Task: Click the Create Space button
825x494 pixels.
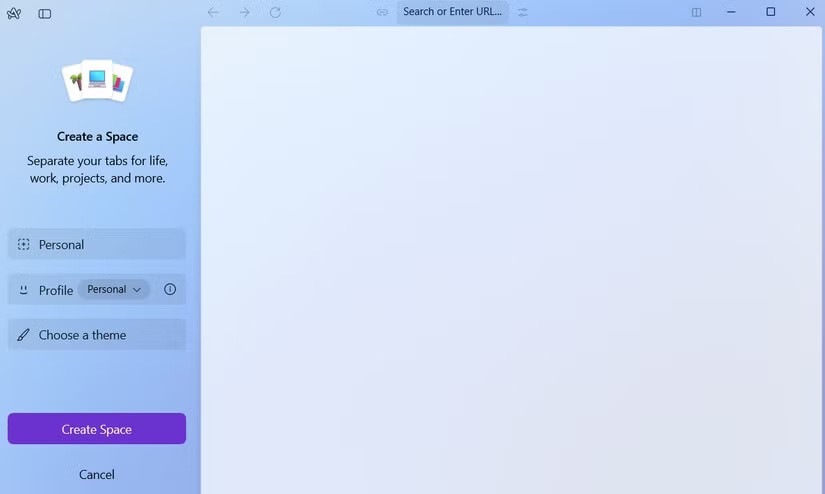Action: tap(97, 429)
